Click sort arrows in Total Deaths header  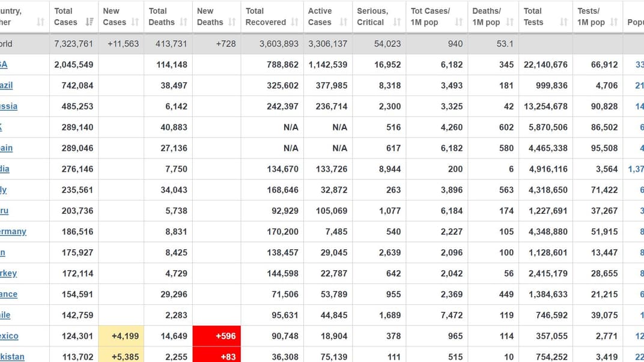pos(183,22)
